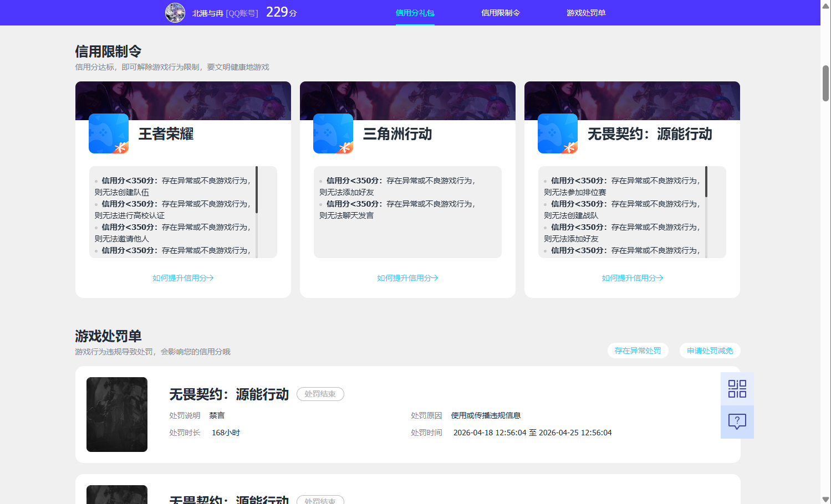Open the help chat floating icon
Screen dimensions: 831x504
pyautogui.click(x=737, y=422)
